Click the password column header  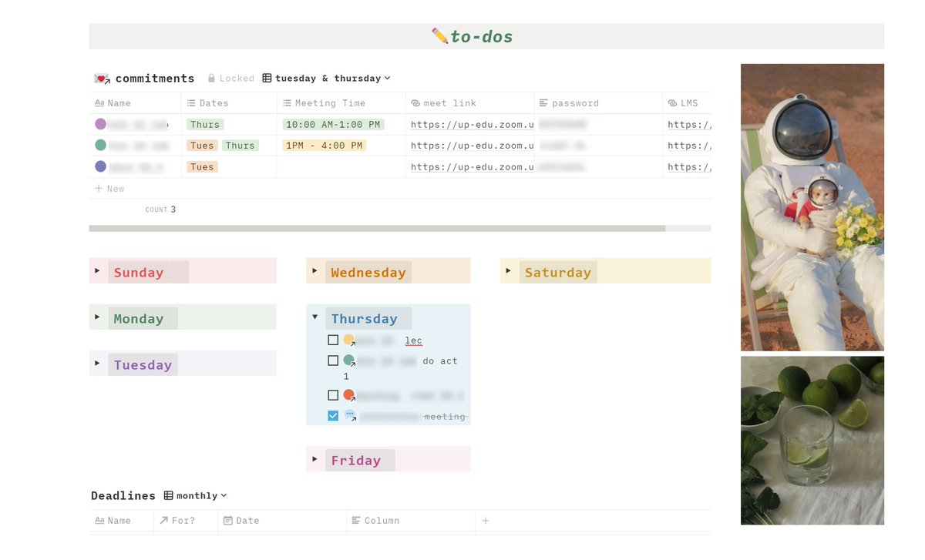[x=598, y=103]
